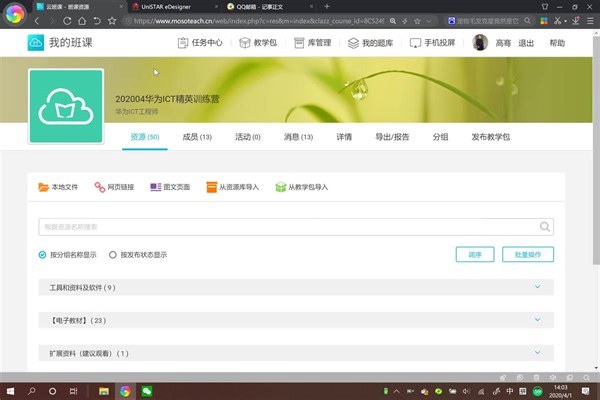Open 手机投屏 phone screen casting
This screenshot has height=400, width=600.
coord(432,43)
